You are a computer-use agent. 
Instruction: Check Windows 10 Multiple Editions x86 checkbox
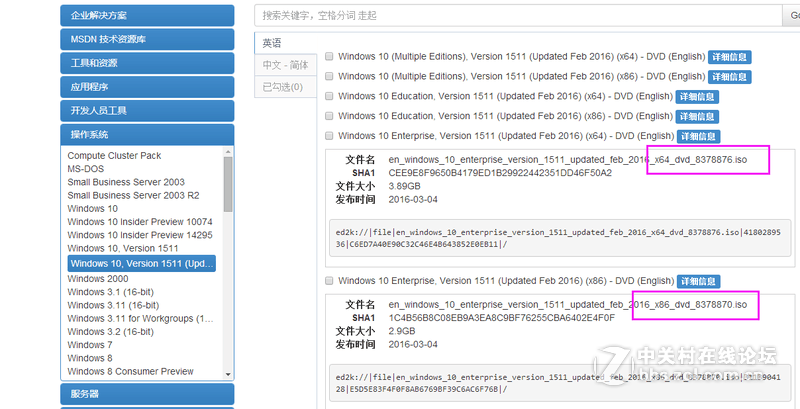[x=329, y=76]
